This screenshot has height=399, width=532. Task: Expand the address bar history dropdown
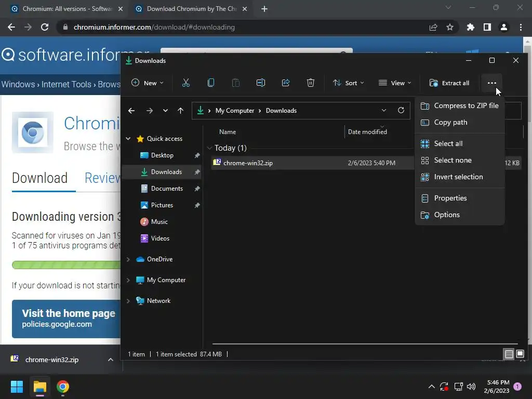coord(384,110)
